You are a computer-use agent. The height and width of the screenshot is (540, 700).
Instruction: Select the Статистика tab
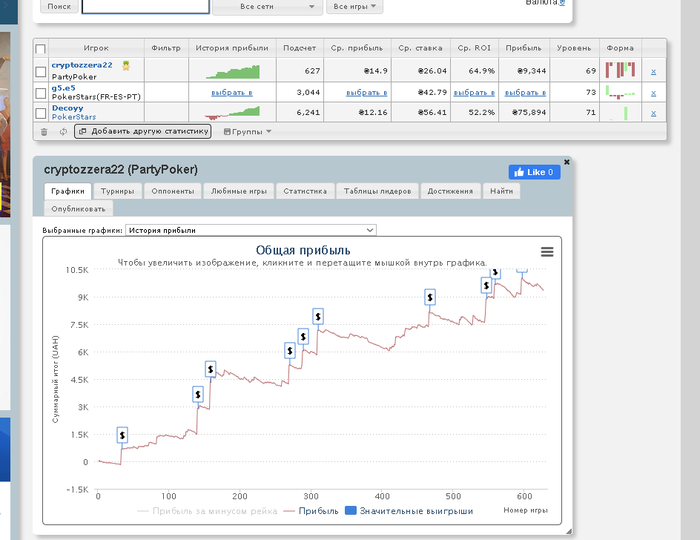(x=305, y=191)
